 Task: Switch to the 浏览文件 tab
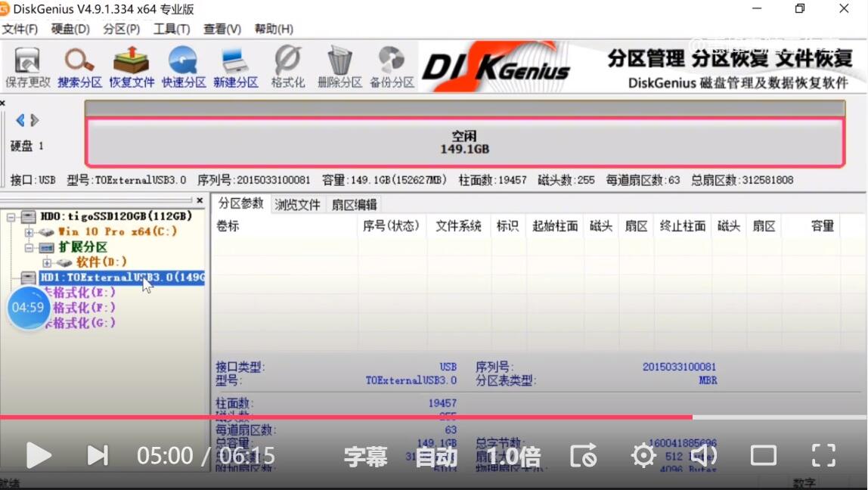pyautogui.click(x=297, y=205)
